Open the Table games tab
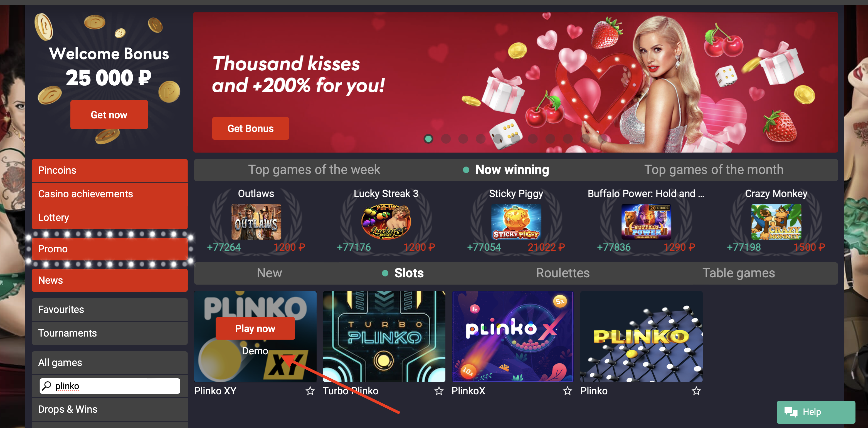This screenshot has width=868, height=428. click(x=739, y=273)
